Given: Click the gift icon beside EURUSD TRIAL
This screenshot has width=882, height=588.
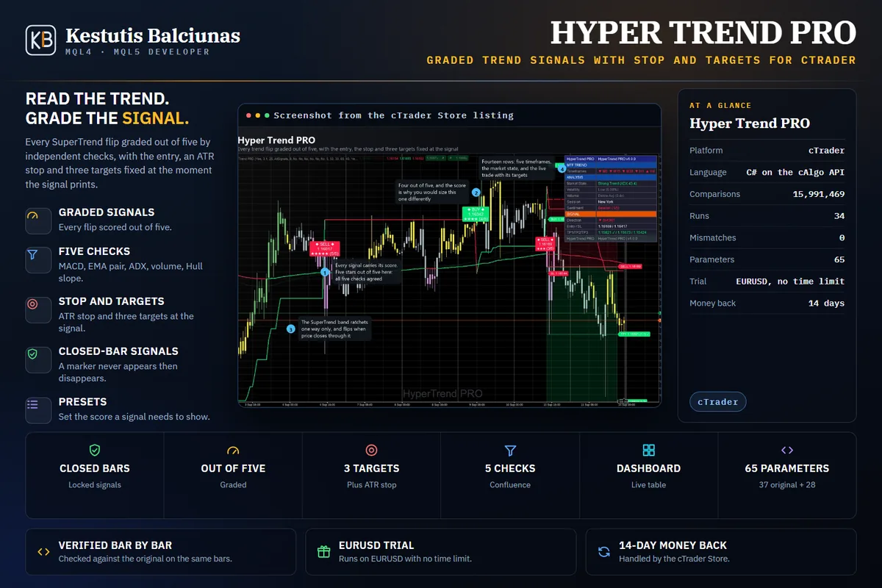Looking at the screenshot, I should pyautogui.click(x=323, y=551).
